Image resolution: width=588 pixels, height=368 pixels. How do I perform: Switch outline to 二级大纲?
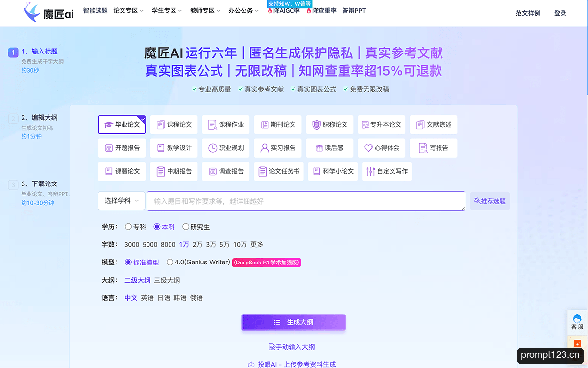[137, 280]
